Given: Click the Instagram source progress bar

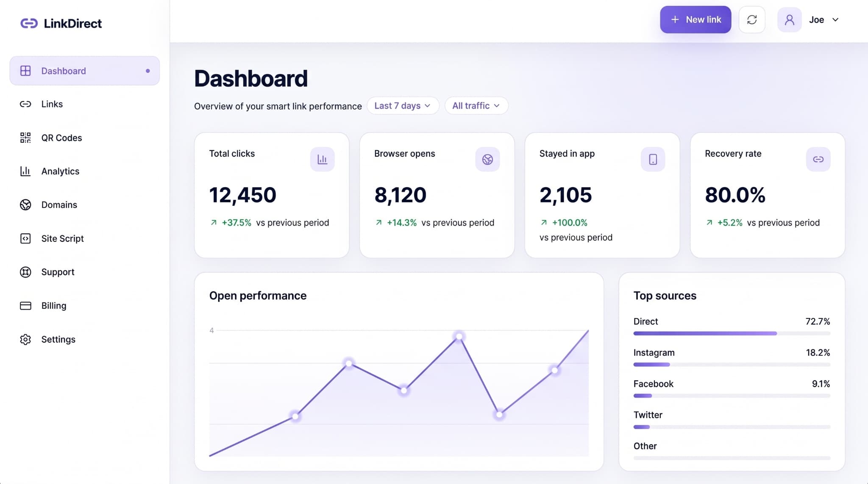Looking at the screenshot, I should tap(732, 365).
